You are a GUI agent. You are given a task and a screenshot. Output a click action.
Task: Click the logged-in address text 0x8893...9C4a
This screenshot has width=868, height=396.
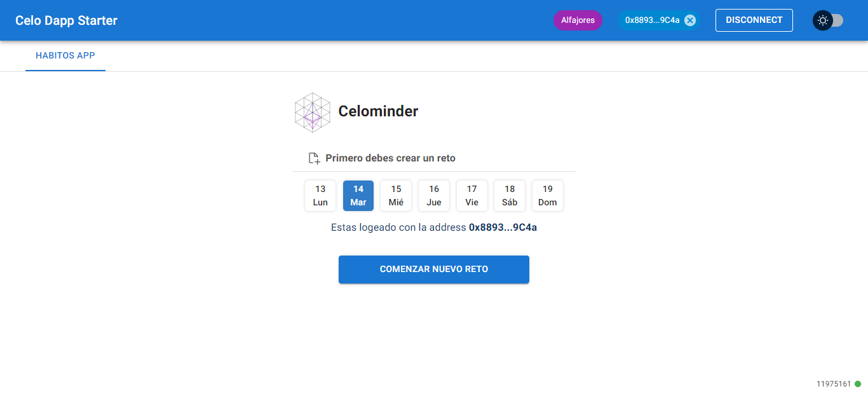coord(501,227)
